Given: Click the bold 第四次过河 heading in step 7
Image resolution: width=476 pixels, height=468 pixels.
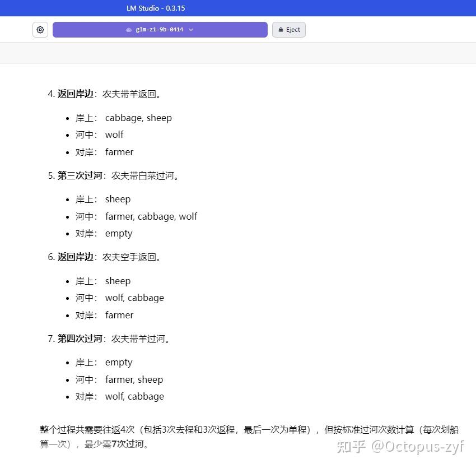Looking at the screenshot, I should click(x=79, y=339).
